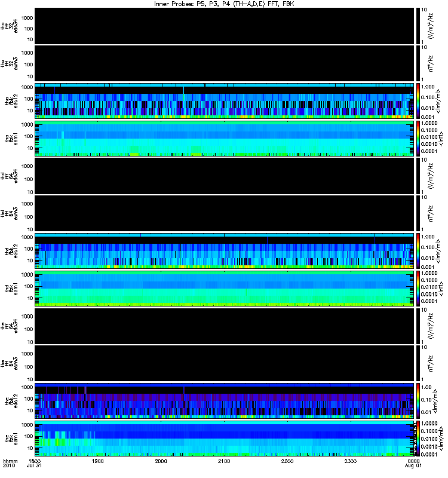This screenshot has width=448, height=478.
Task: Click the 'tha fbk edc12' panel label
Action: point(11,101)
